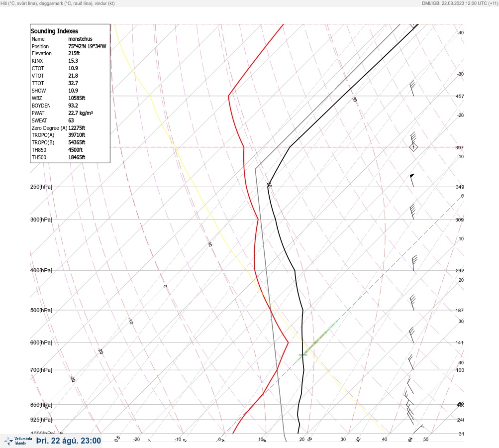The width and height of the screenshot is (499, 448).
Task: Click the wind barb at 300 hPa level
Action: click(x=413, y=212)
